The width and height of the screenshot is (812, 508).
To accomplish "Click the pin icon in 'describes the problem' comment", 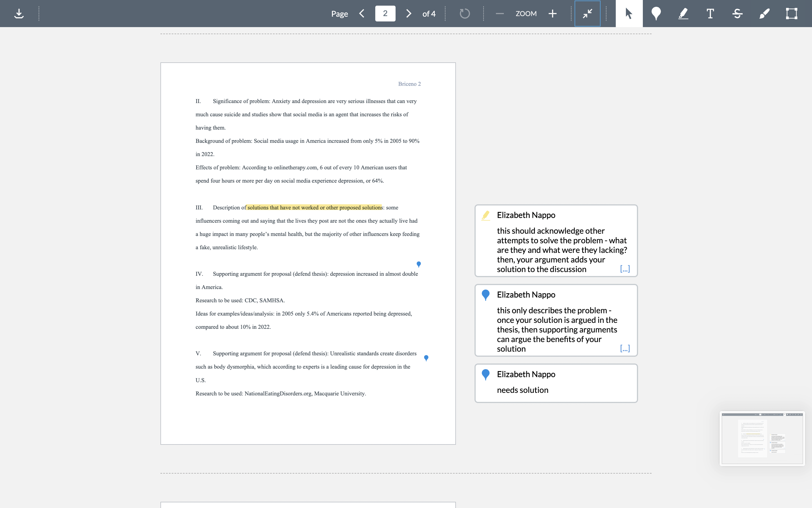I will tap(486, 295).
